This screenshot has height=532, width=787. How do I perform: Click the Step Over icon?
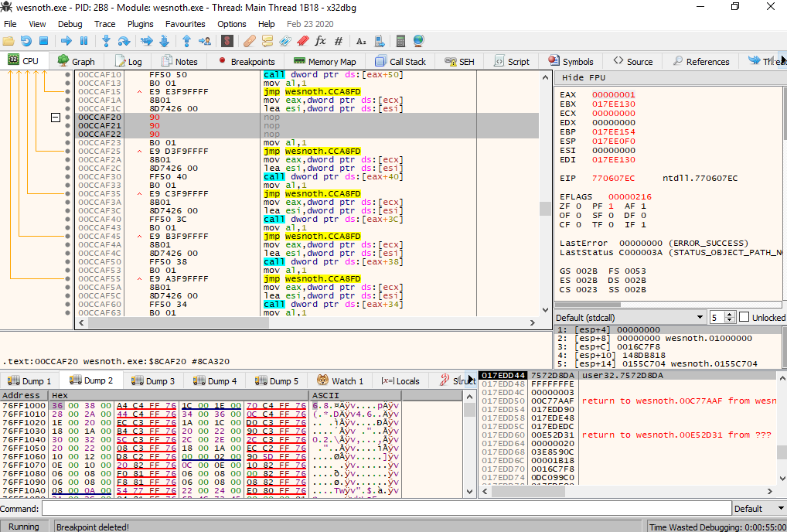[124, 41]
